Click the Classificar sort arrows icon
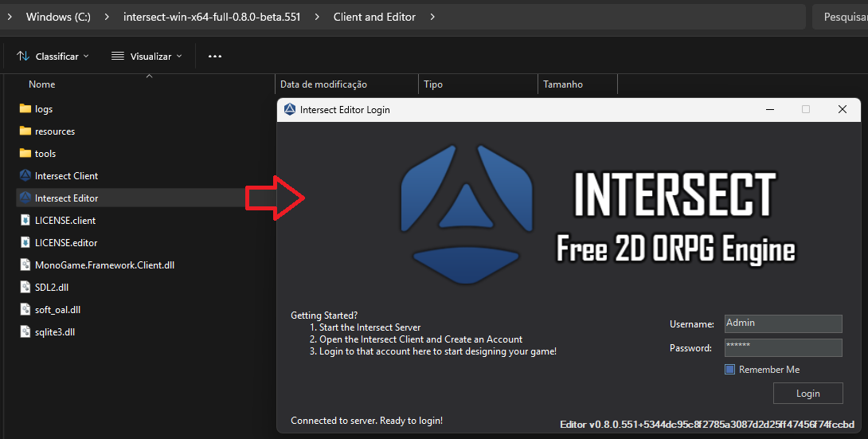The height and width of the screenshot is (439, 868). (23, 56)
